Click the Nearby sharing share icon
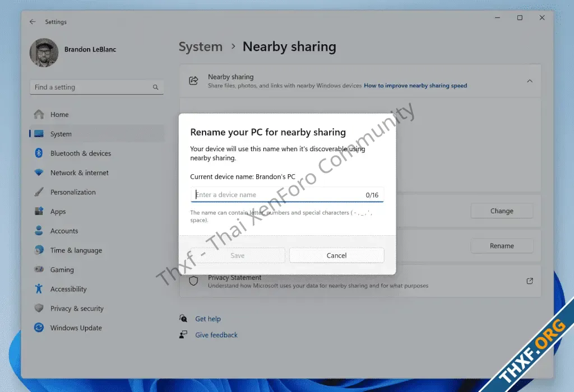The image size is (574, 392). point(193,81)
